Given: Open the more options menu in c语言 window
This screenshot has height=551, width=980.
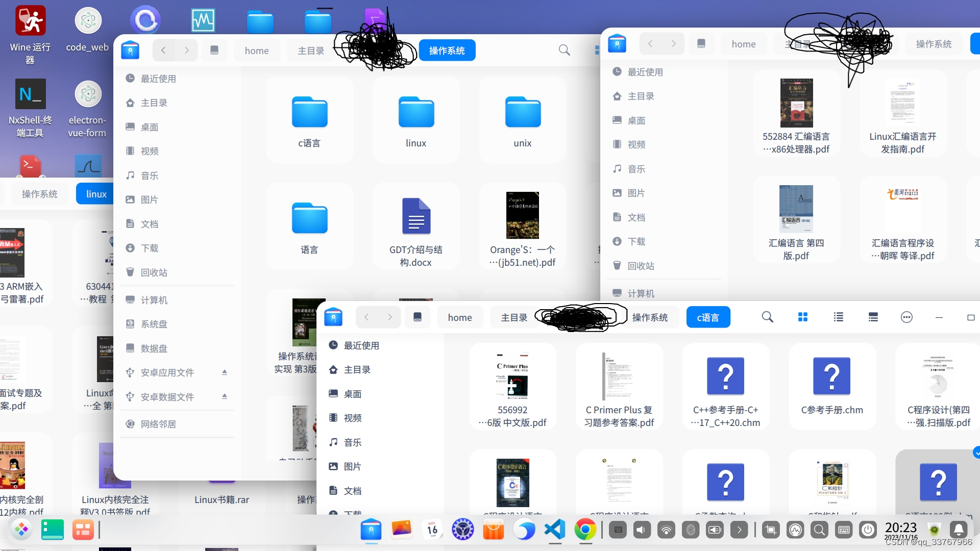Looking at the screenshot, I should click(x=906, y=317).
